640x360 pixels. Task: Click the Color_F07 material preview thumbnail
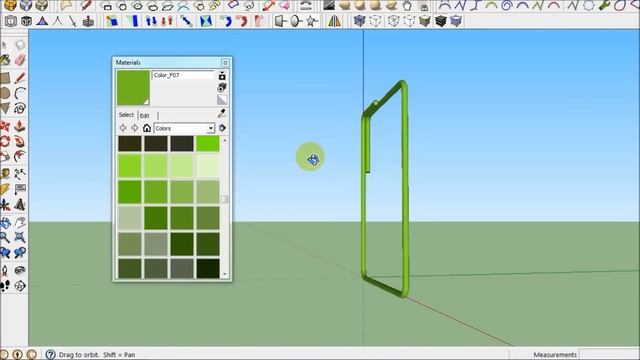coord(133,88)
